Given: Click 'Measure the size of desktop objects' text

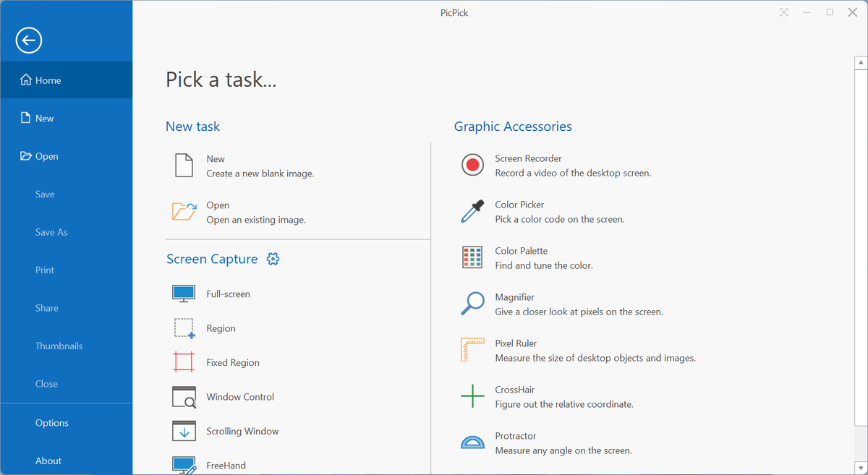Looking at the screenshot, I should (595, 358).
